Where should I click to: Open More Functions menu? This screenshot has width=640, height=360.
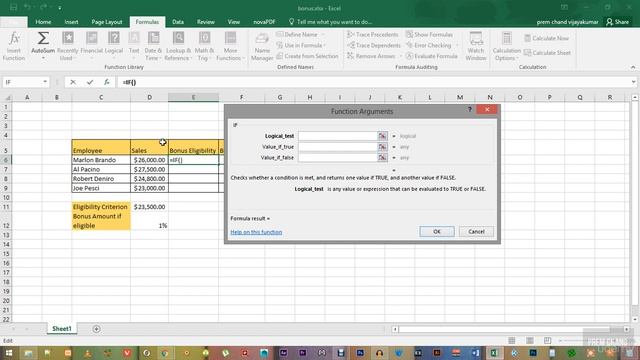(230, 46)
